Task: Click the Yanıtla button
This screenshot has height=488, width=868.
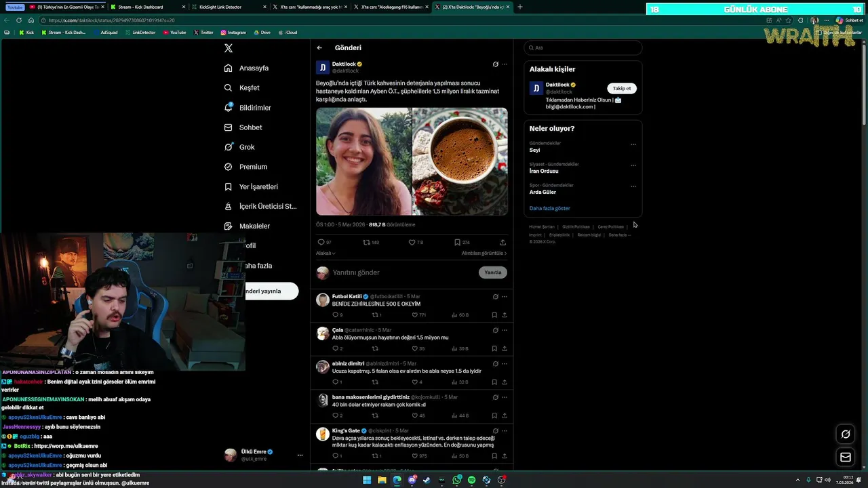Action: pos(493,272)
